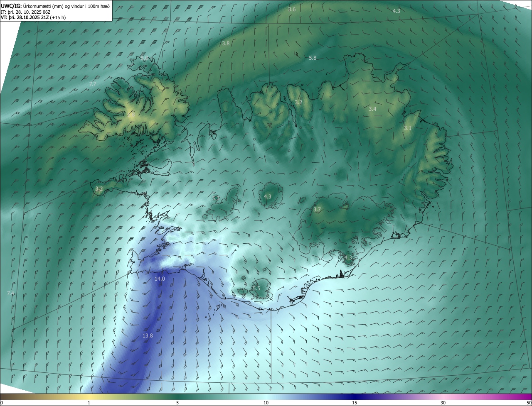Click the 5.3 value label

(x=216, y=198)
